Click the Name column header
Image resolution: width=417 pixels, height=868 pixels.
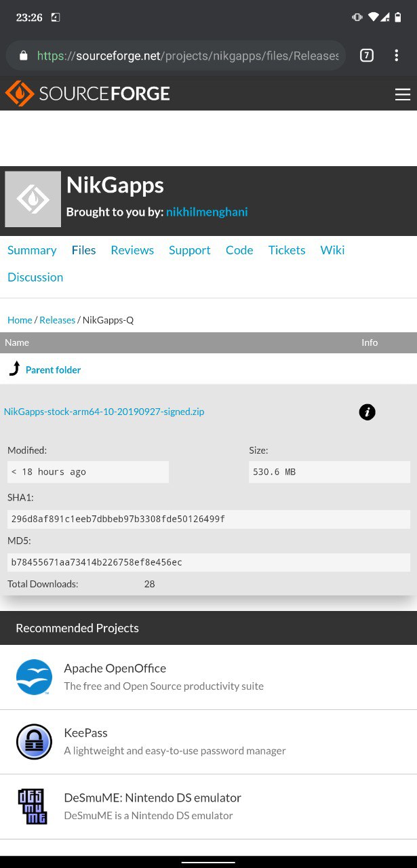click(x=17, y=342)
